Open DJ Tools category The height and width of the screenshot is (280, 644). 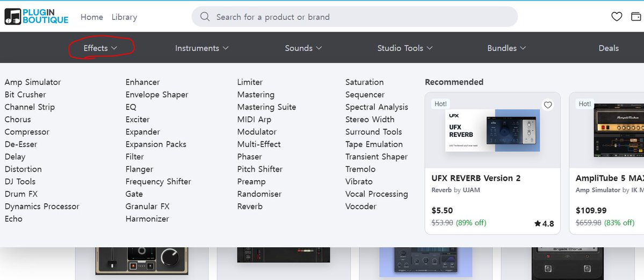pyautogui.click(x=20, y=181)
